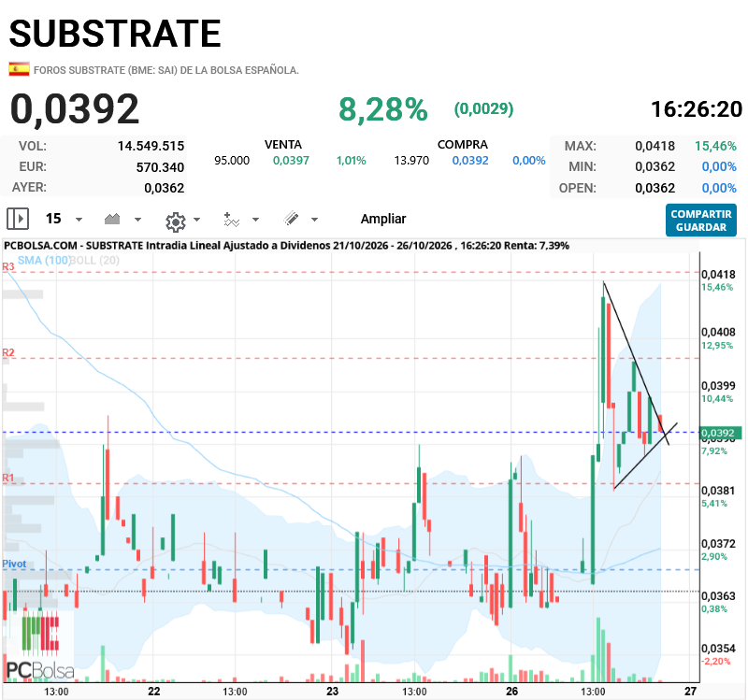Click the VENTA price 0,0397

coord(291,161)
